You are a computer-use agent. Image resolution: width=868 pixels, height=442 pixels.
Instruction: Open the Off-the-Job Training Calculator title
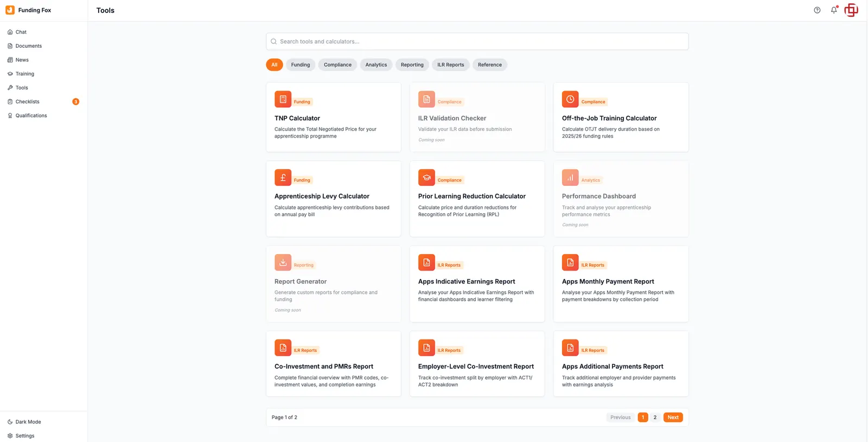pyautogui.click(x=609, y=118)
